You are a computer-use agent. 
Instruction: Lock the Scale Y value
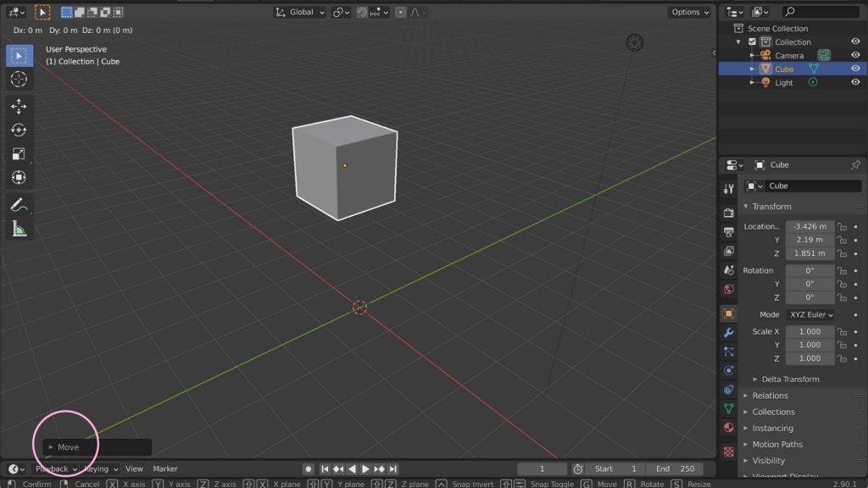842,346
